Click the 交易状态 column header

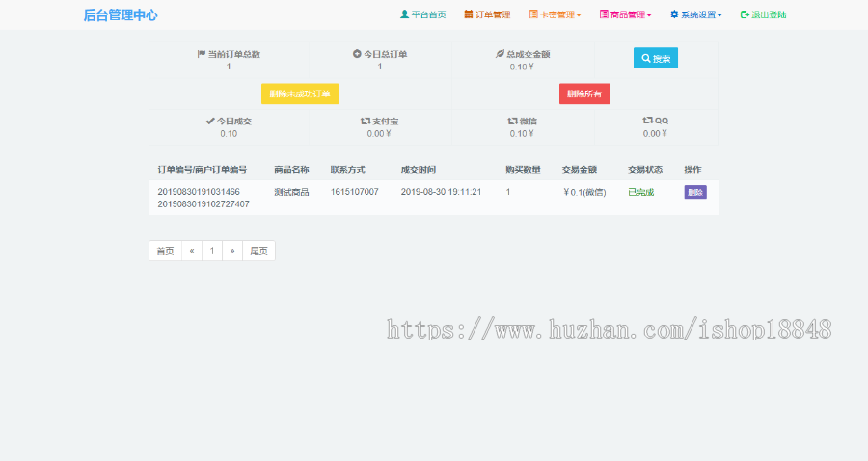(x=645, y=170)
